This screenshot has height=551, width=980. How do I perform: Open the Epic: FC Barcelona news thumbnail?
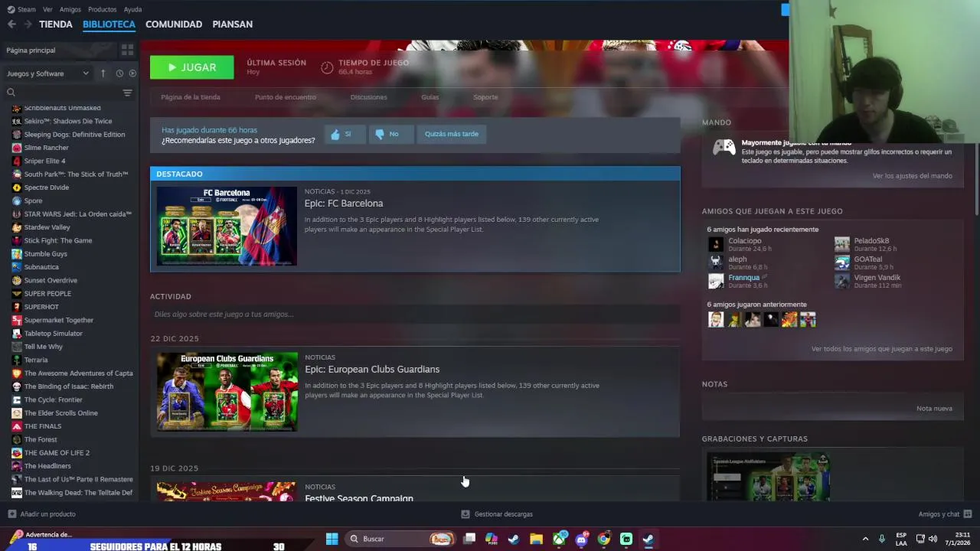[x=227, y=227]
